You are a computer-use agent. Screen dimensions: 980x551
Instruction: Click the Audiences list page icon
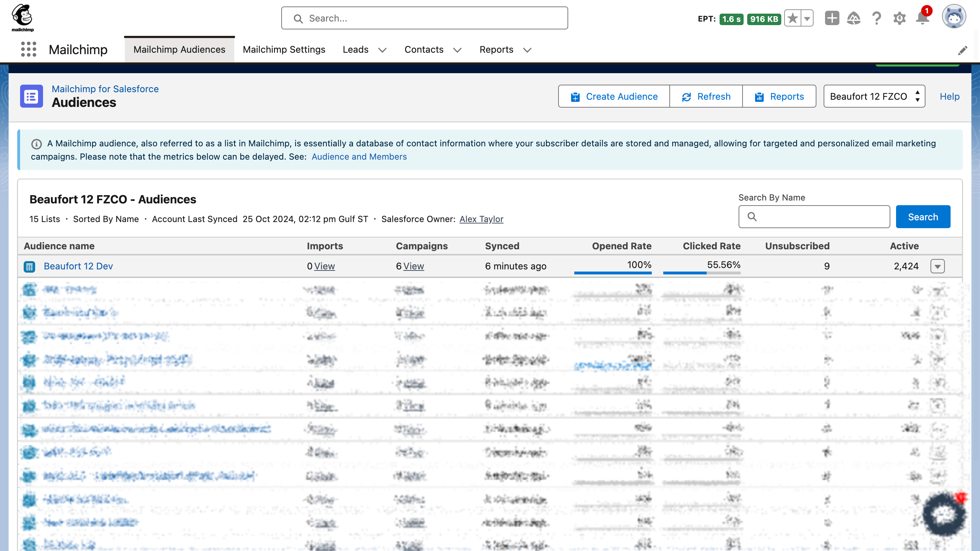pos(32,96)
